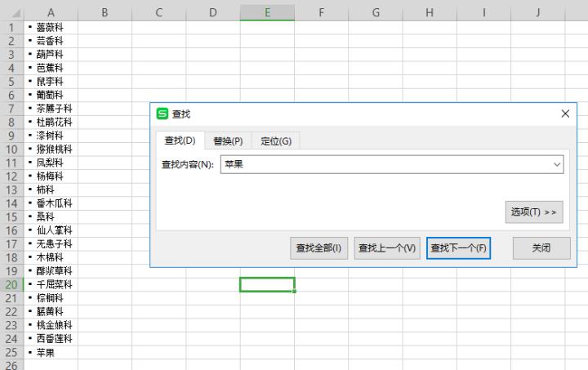
Task: Click the WPS logo icon in Find dialog
Action: click(163, 114)
